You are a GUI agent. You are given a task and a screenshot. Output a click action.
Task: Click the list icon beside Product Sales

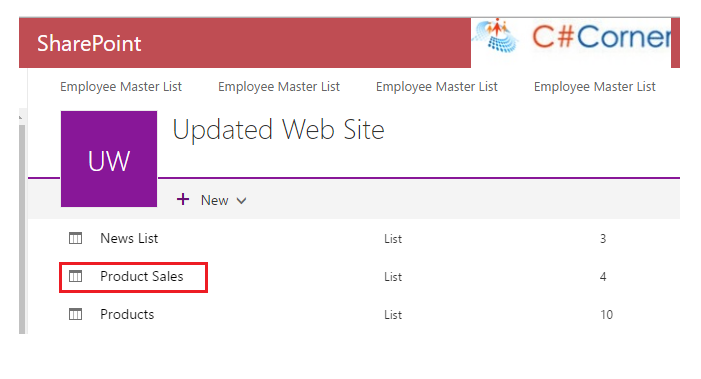coord(76,276)
